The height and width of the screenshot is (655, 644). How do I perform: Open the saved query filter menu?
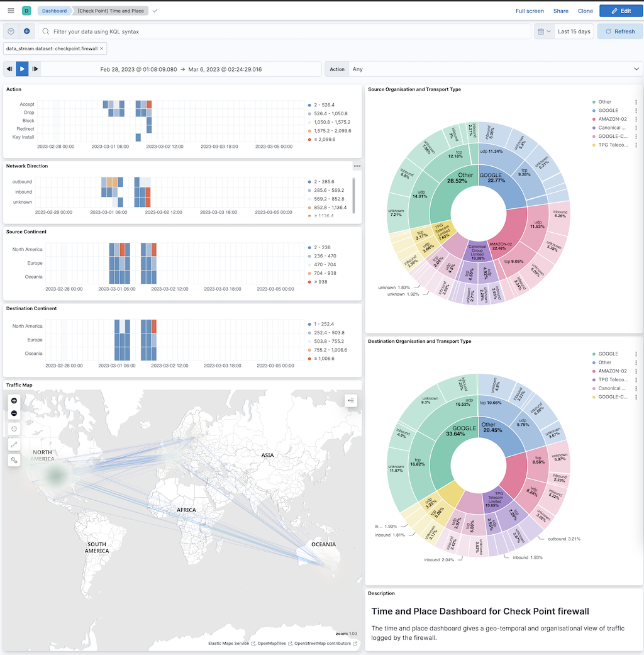[x=11, y=31]
